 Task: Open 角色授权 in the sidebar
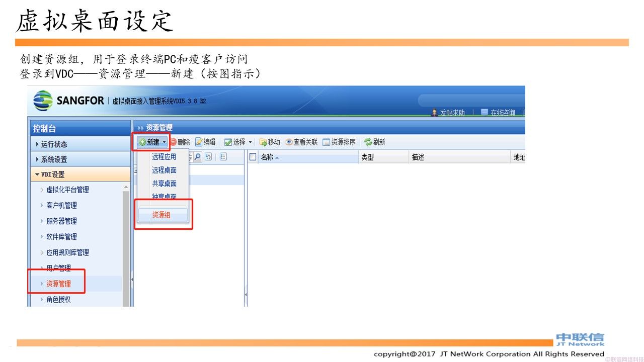[58, 300]
